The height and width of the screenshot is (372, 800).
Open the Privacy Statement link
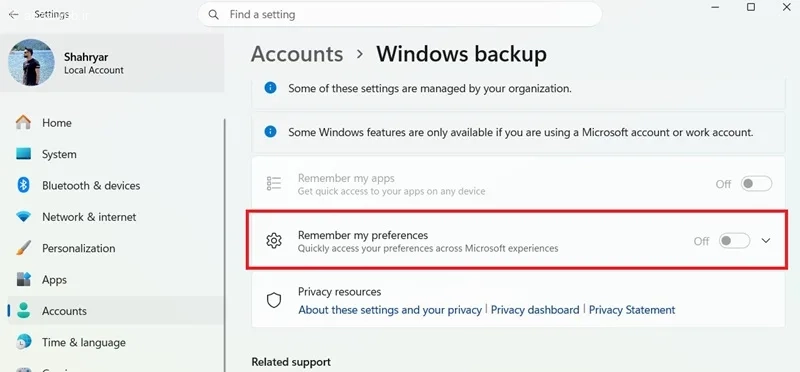[632, 310]
